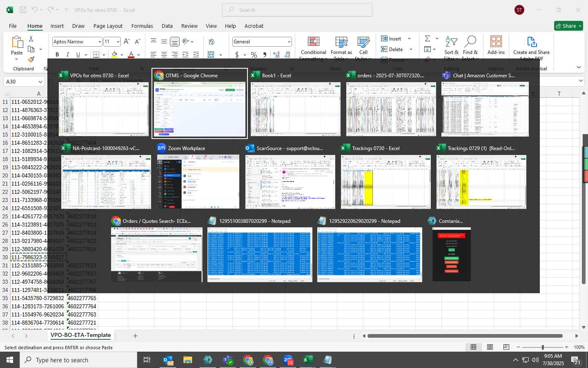Open the Delete cells dropdown arrow
The width and height of the screenshot is (588, 368).
coord(411,49)
